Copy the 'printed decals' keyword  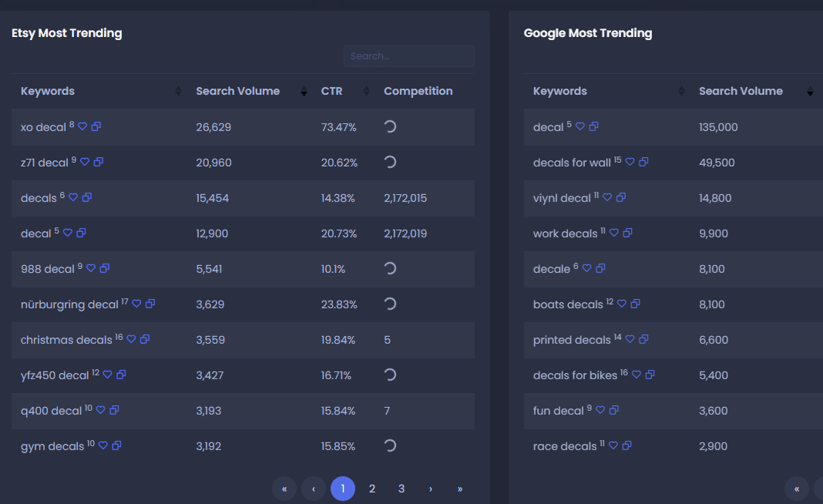click(x=643, y=339)
